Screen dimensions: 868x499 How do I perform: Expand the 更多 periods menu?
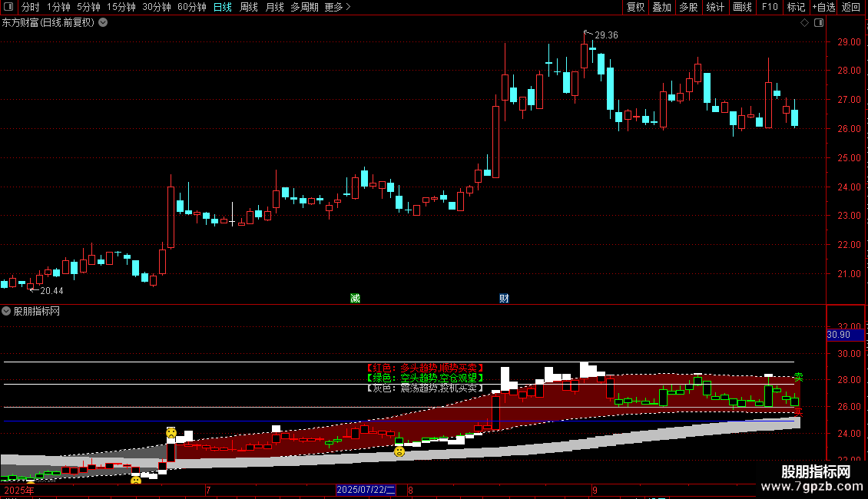[337, 7]
